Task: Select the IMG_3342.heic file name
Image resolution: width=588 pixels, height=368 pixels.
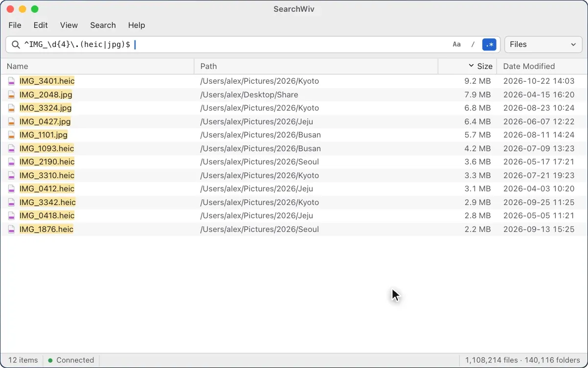Action: point(47,203)
